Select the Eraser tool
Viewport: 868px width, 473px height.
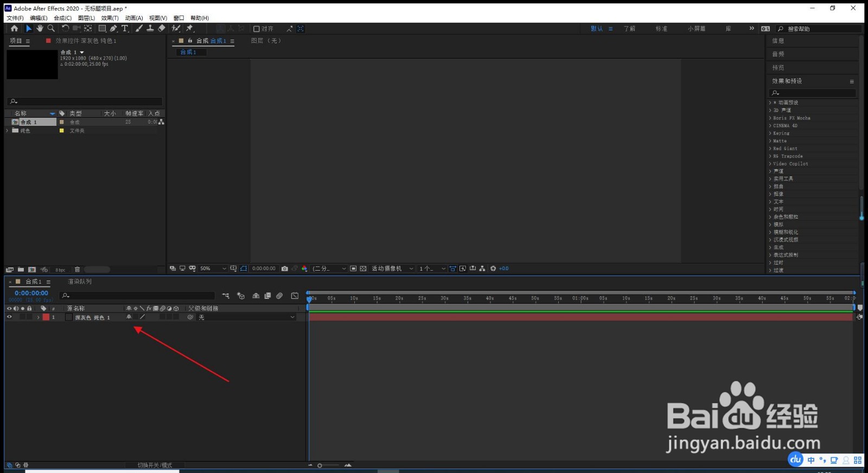[x=162, y=29]
